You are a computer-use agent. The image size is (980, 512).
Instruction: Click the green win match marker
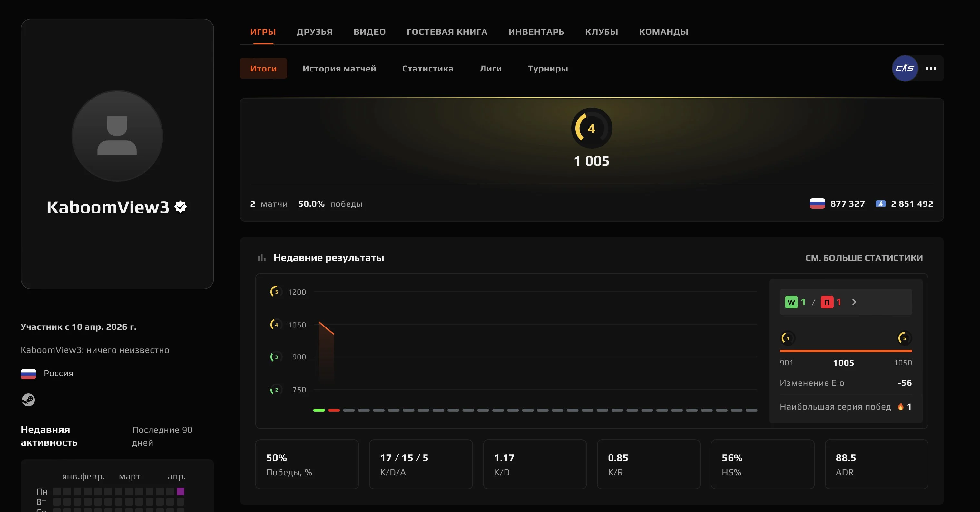tap(319, 410)
